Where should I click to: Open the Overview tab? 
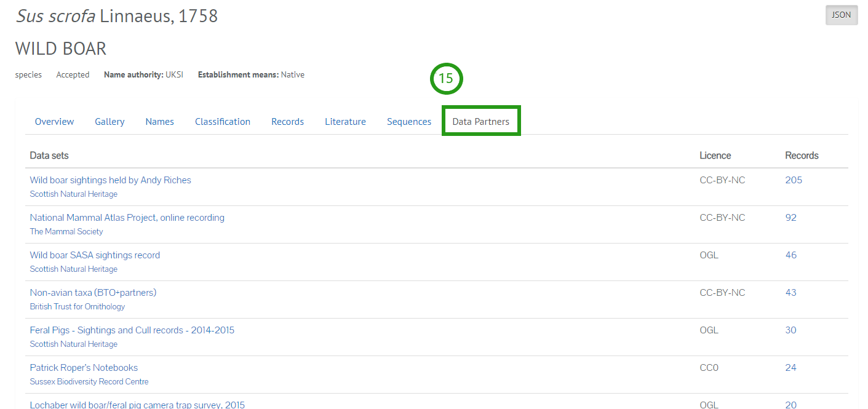54,121
